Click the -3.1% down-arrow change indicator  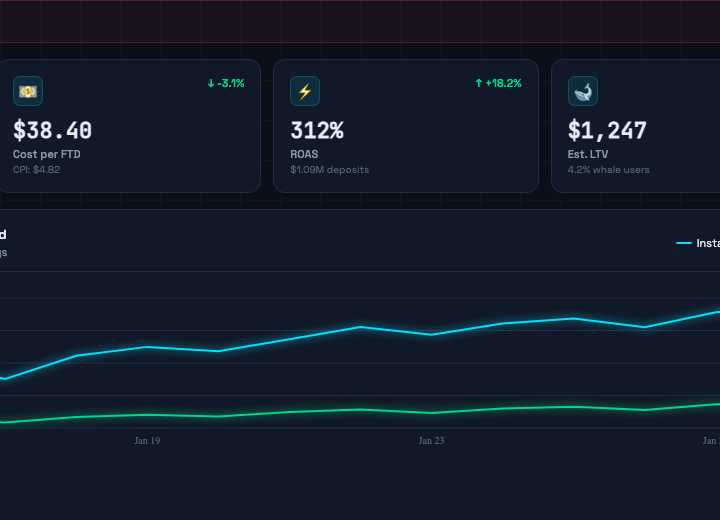click(x=225, y=83)
